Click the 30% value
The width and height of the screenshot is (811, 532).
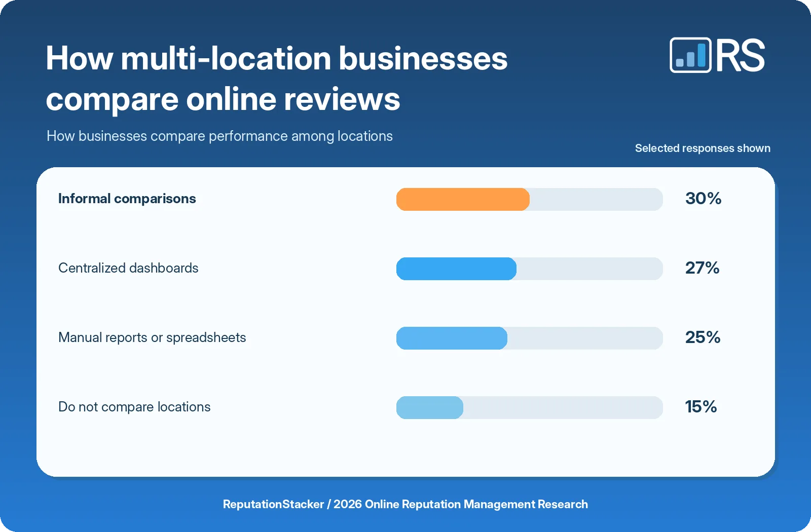pyautogui.click(x=704, y=199)
